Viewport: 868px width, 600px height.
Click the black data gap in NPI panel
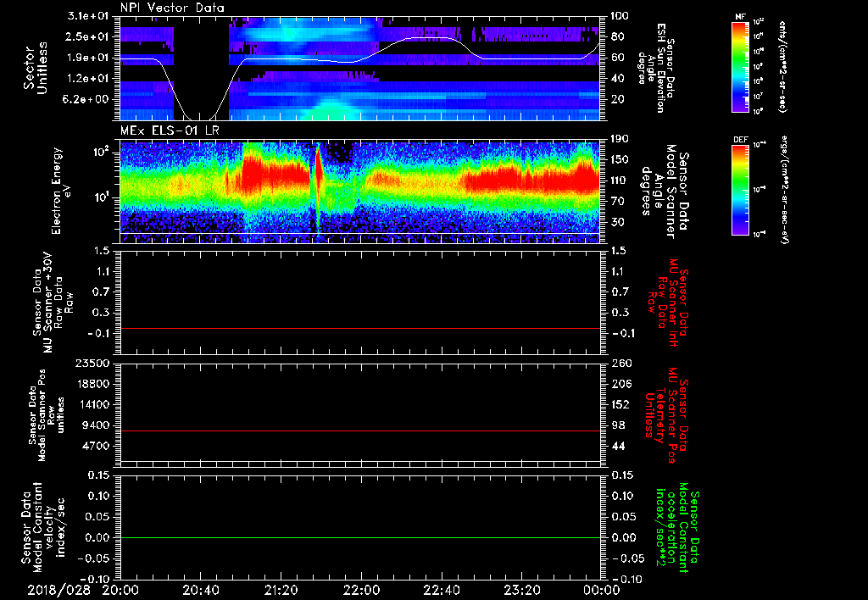[x=202, y=66]
